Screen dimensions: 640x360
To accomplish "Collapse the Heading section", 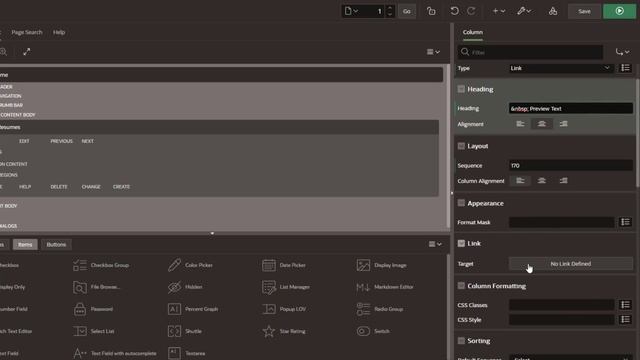I will 461,89.
